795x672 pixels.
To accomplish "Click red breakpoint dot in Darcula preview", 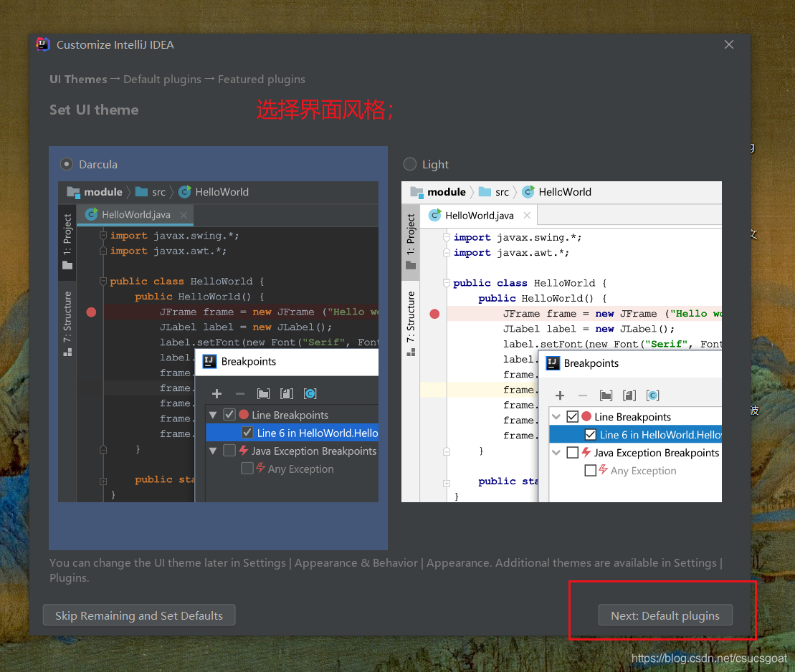I will [x=91, y=312].
